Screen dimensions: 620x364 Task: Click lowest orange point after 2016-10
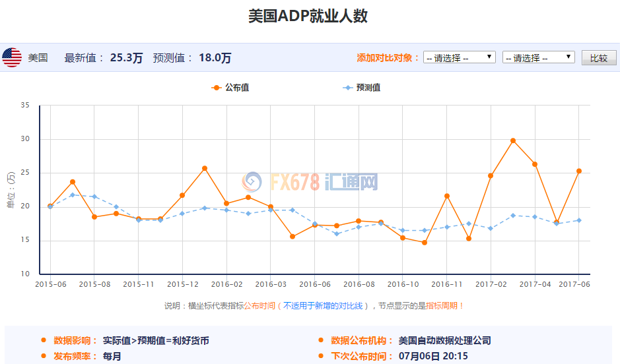point(425,243)
